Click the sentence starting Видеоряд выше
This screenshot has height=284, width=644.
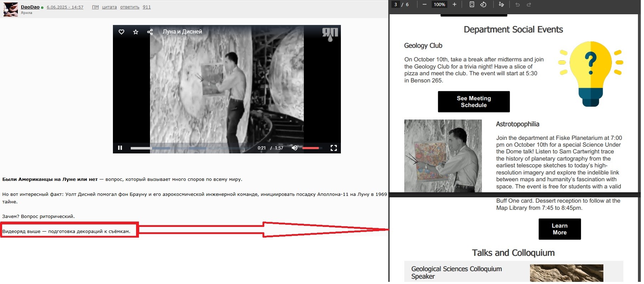pyautogui.click(x=66, y=232)
